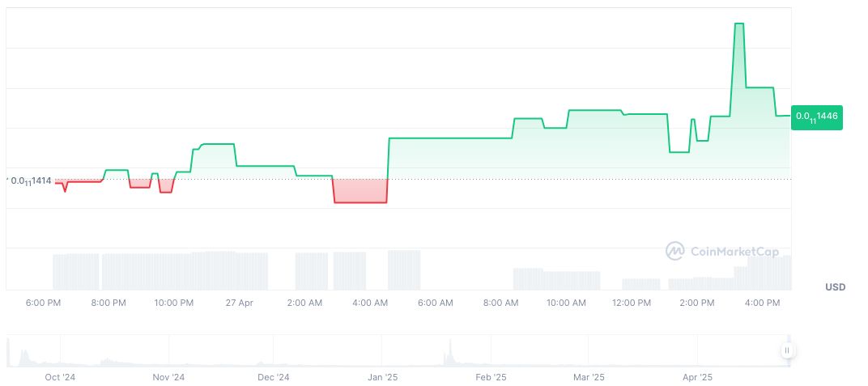Jump to Jan '25 in the navigator
This screenshot has height=386, width=868.
point(382,377)
